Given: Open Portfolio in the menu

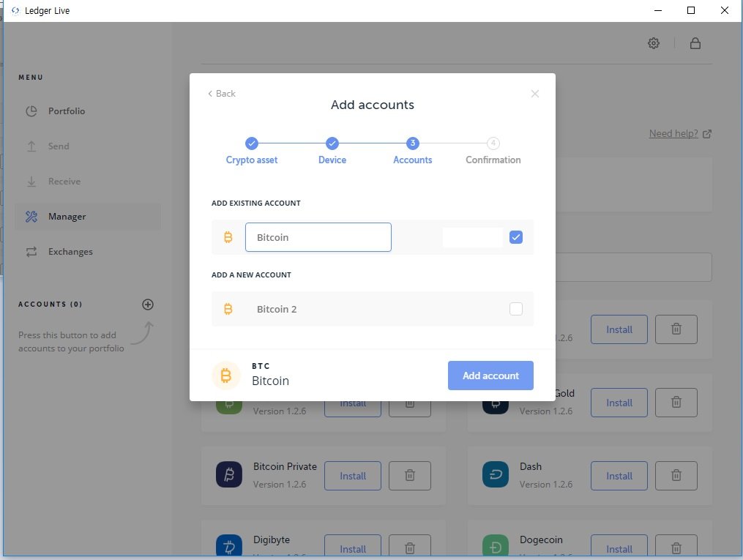Looking at the screenshot, I should pyautogui.click(x=88, y=111).
